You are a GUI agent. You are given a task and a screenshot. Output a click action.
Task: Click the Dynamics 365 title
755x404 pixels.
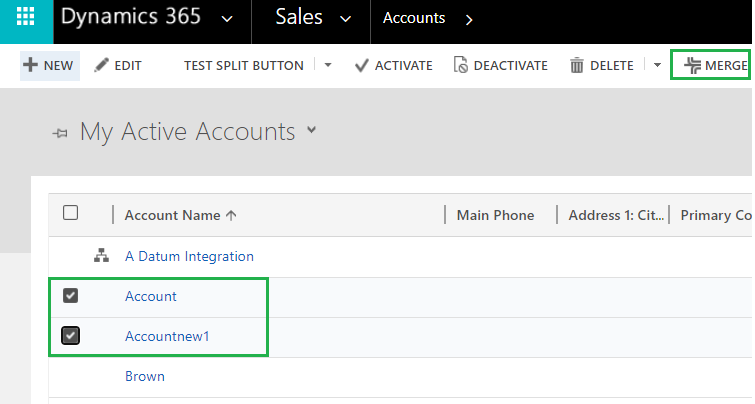coord(130,16)
